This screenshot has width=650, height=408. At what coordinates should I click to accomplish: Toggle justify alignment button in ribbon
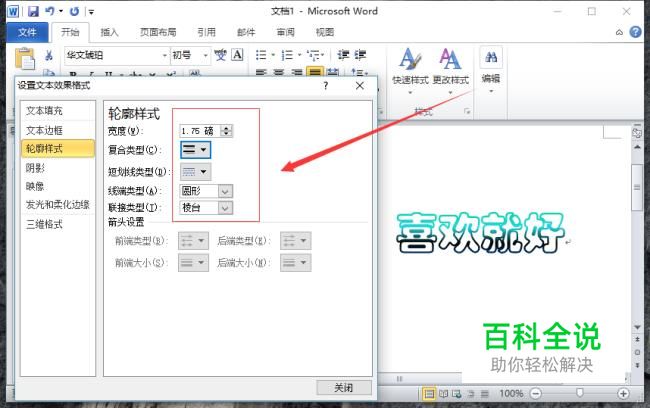click(x=315, y=72)
